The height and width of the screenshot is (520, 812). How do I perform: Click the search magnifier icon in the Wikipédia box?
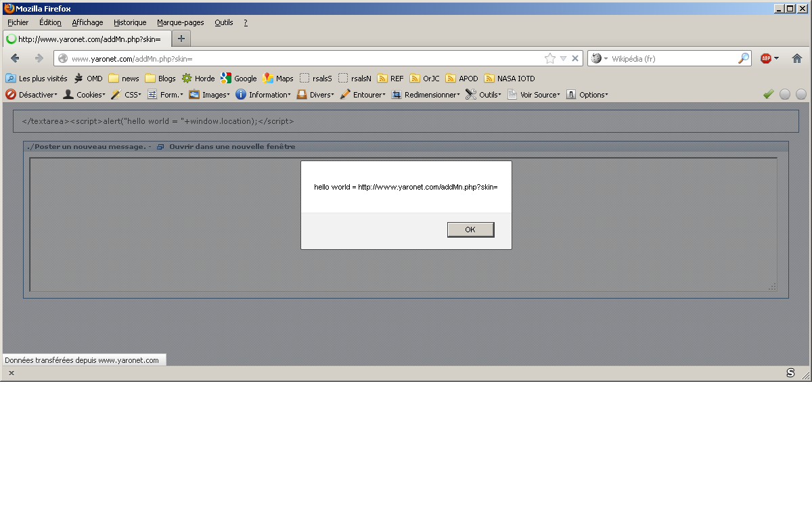[743, 58]
